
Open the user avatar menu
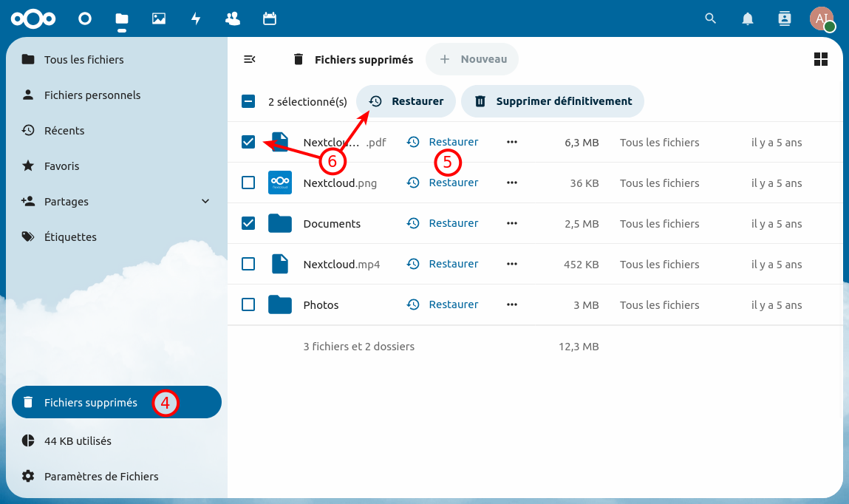[822, 18]
